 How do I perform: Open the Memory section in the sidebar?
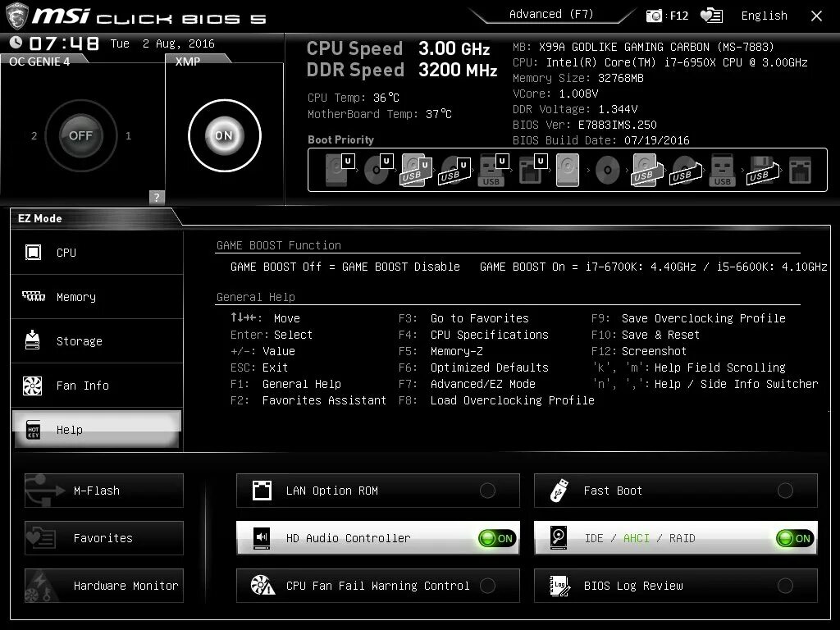click(x=97, y=297)
